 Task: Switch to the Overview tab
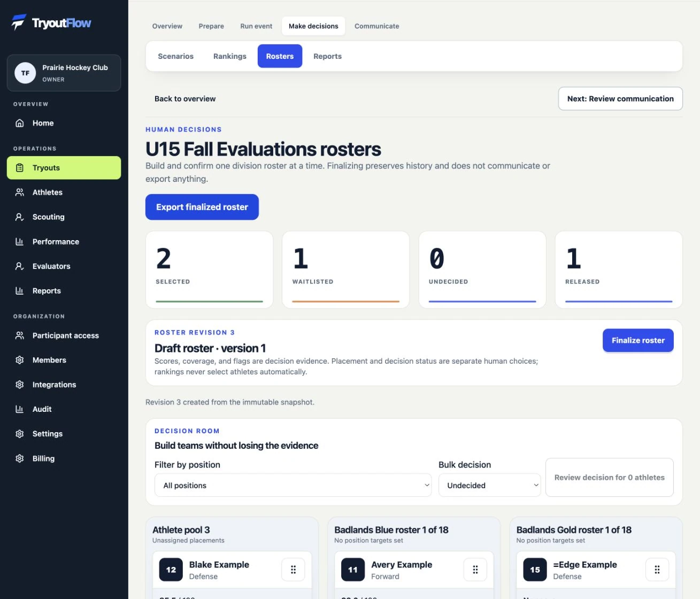tap(167, 26)
